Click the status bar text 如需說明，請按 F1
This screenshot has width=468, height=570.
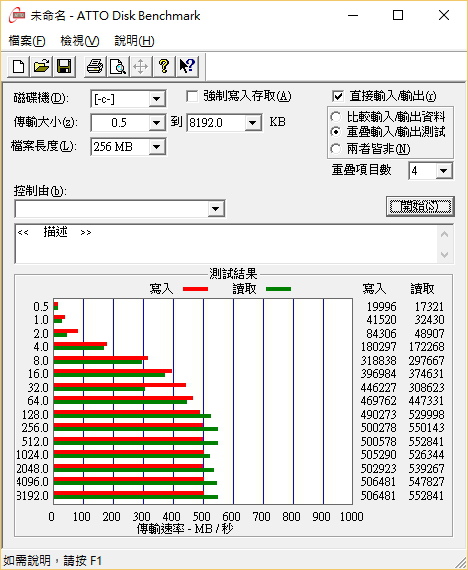point(53,560)
